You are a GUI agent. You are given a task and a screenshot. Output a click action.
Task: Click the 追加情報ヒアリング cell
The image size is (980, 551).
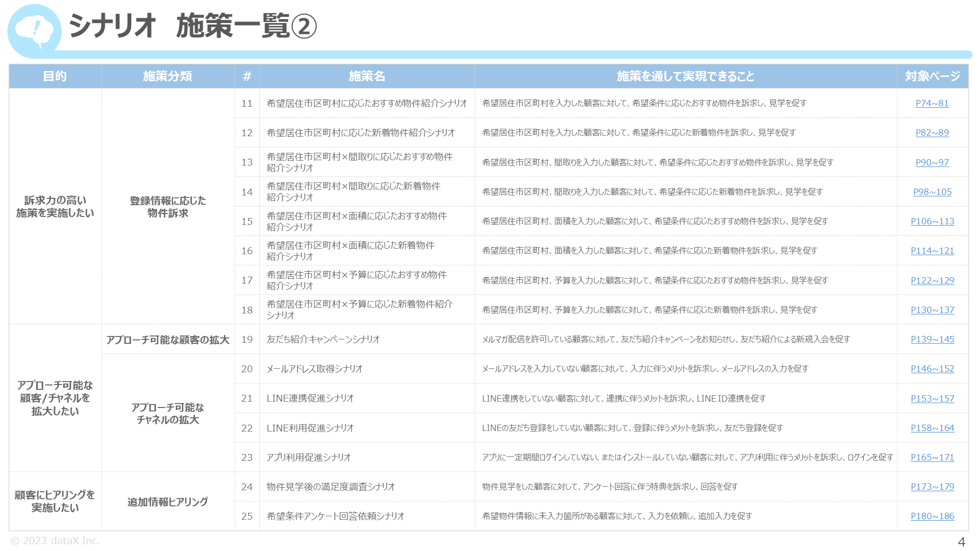click(x=168, y=502)
